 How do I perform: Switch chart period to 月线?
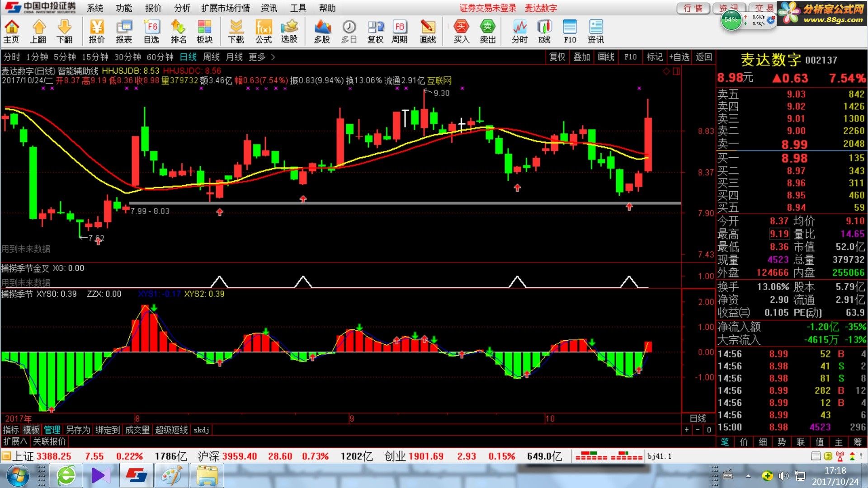coord(234,57)
